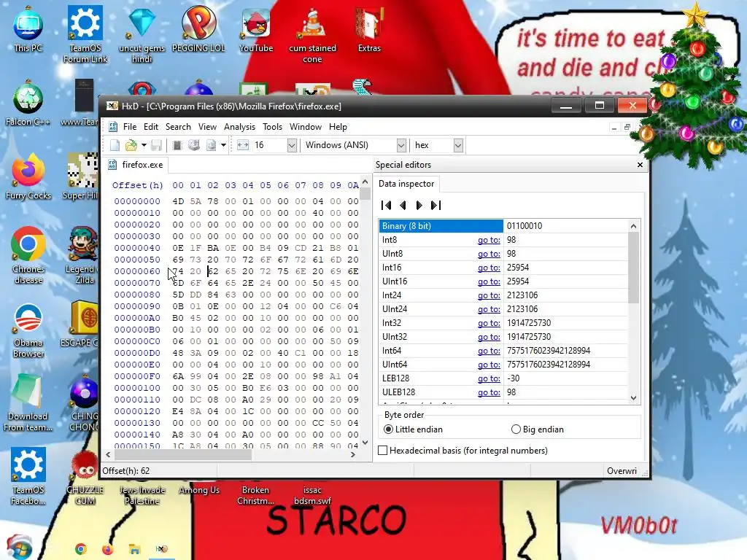Viewport: 747px width, 560px height.
Task: Click offset 00000060 in hex view
Action: point(137,271)
